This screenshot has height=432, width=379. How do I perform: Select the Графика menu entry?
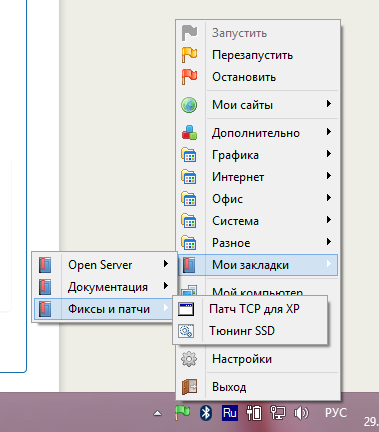tap(258, 155)
